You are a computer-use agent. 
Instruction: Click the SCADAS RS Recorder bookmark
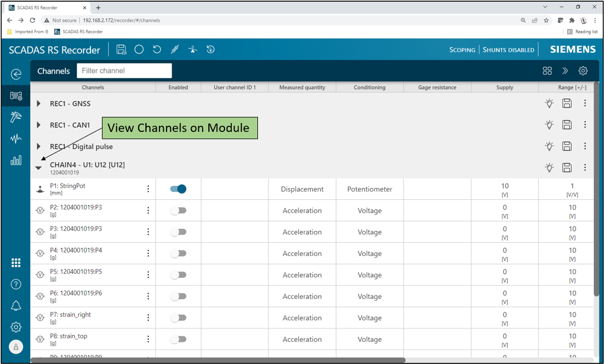(x=79, y=32)
